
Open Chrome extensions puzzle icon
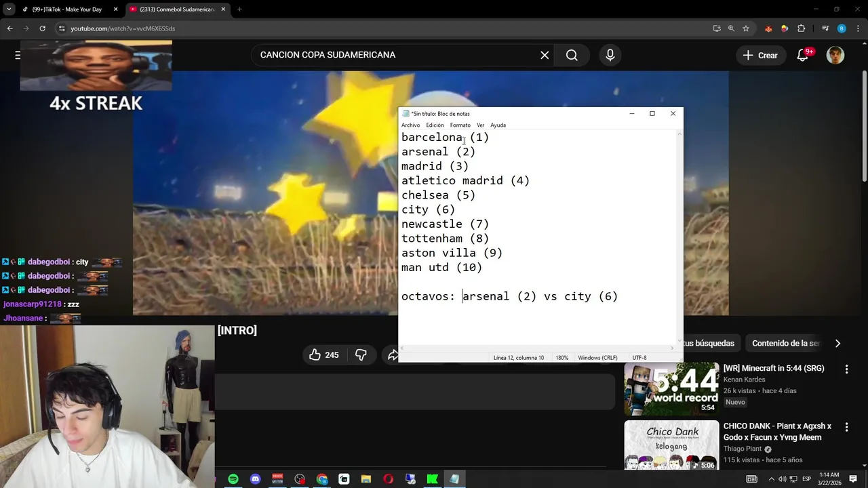coord(801,28)
